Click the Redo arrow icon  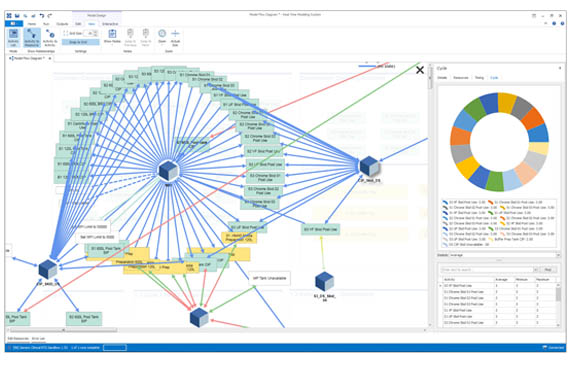click(50, 16)
